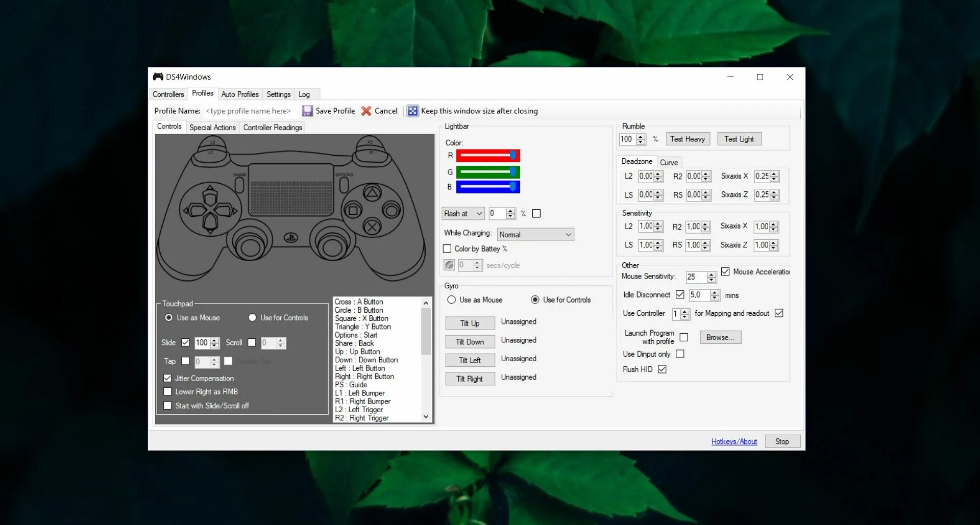This screenshot has height=525, width=980.
Task: Click the Cross button on controller diagram
Action: click(372, 227)
